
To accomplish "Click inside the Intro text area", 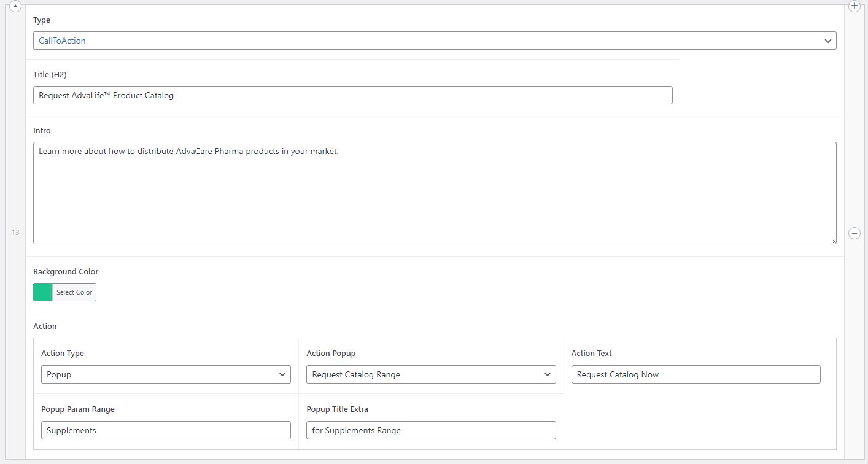I will click(x=435, y=193).
